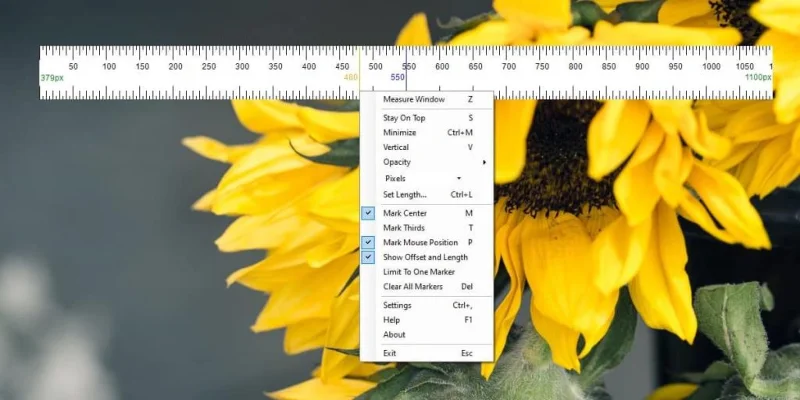Open the Help entry
The image size is (800, 400).
(x=427, y=320)
